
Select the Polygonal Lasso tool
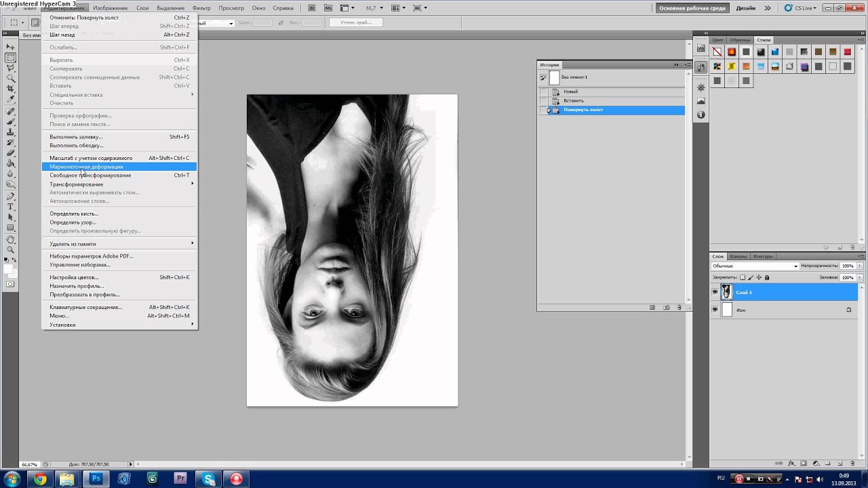coord(10,68)
